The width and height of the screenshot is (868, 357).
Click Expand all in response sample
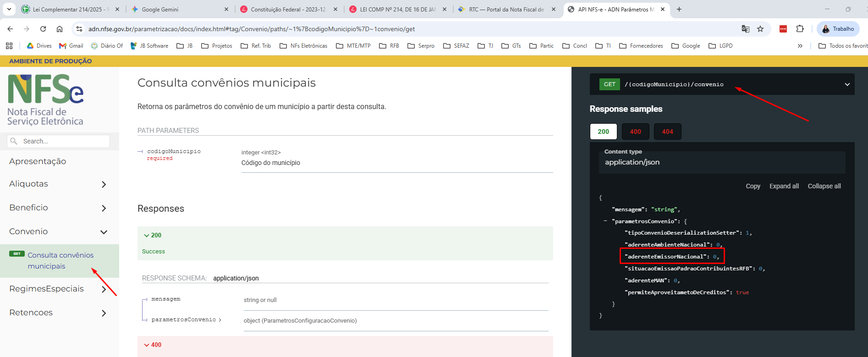coord(784,186)
